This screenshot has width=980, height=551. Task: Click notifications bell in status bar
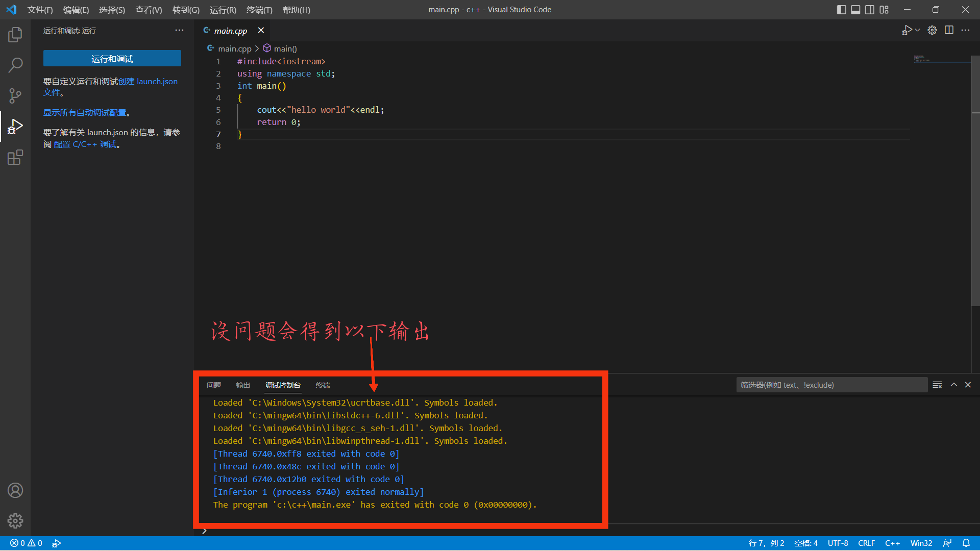966,543
